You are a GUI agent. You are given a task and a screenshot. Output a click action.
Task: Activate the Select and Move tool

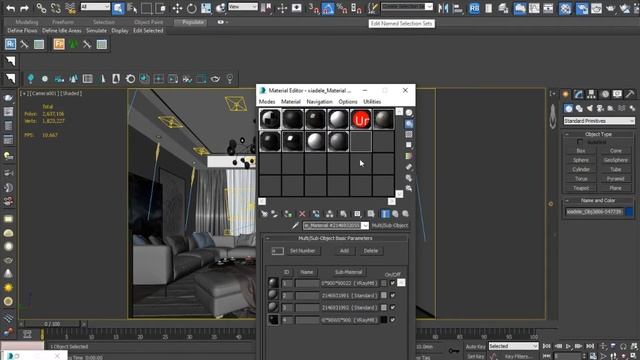(177, 8)
